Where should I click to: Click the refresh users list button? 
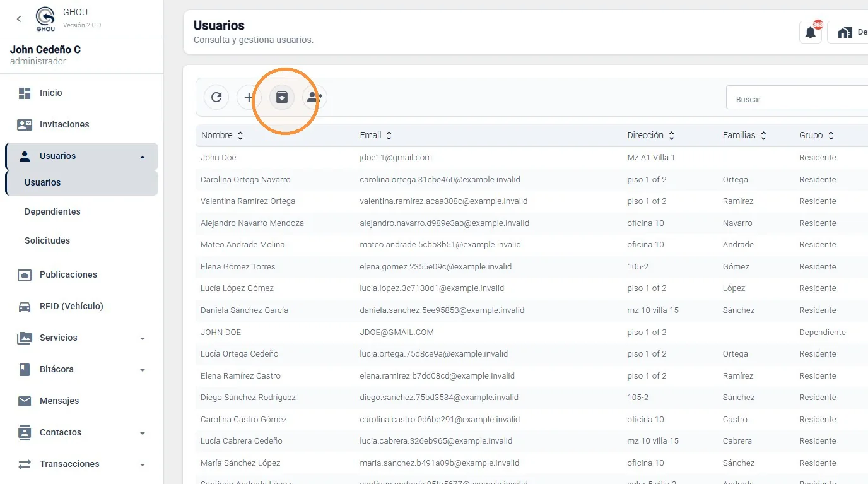point(216,97)
